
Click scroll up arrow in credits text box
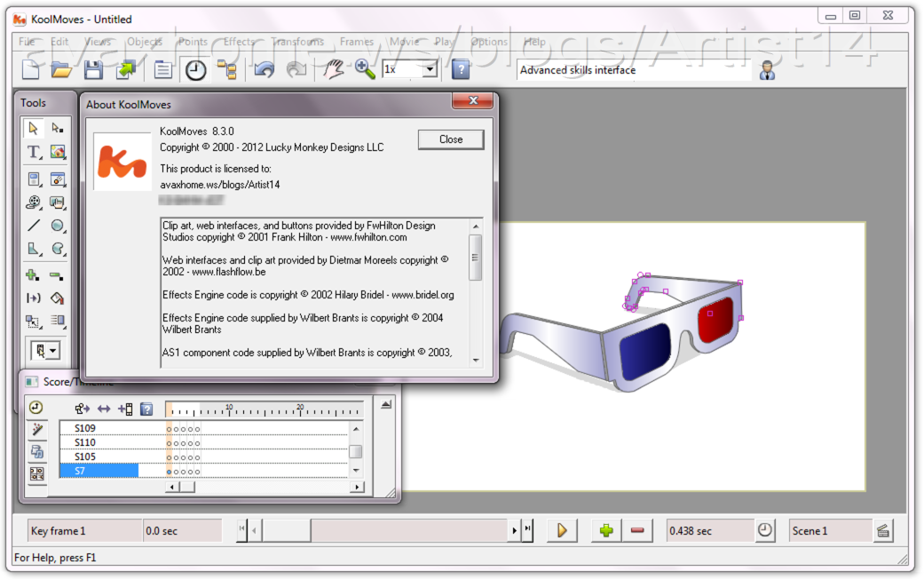coord(476,226)
